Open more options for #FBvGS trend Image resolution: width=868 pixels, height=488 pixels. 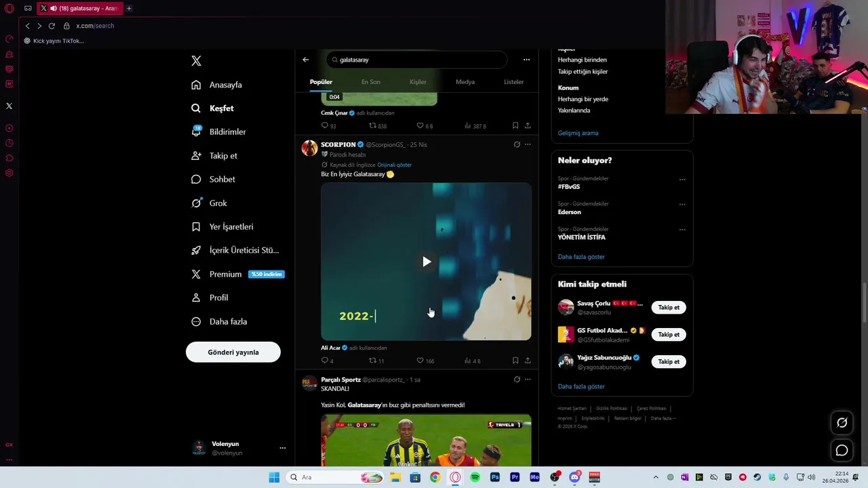pos(682,180)
